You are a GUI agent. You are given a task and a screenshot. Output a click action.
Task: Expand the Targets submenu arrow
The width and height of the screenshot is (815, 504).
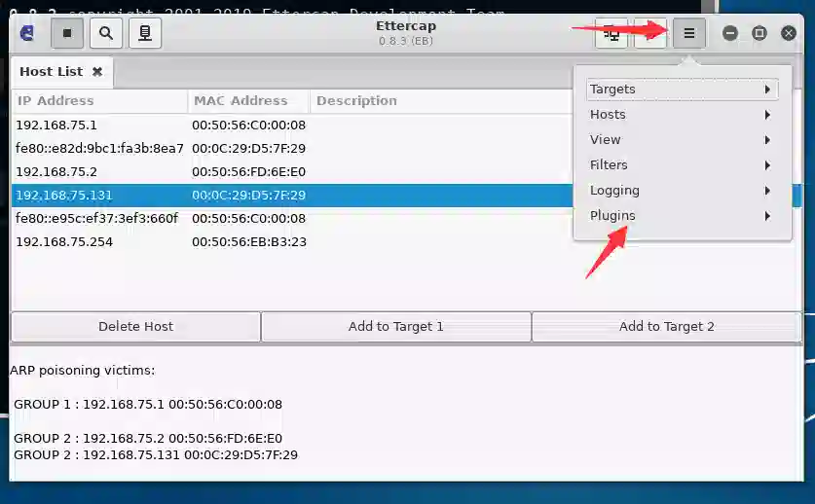(767, 90)
